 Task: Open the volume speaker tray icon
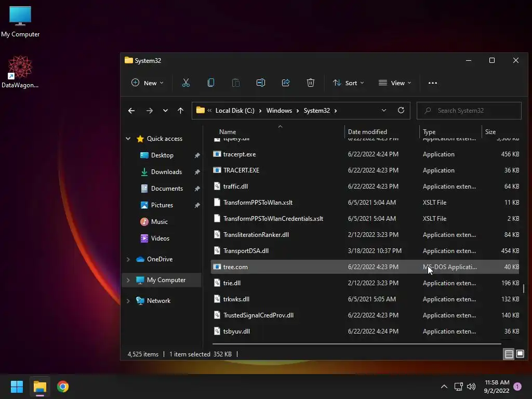[x=471, y=387]
